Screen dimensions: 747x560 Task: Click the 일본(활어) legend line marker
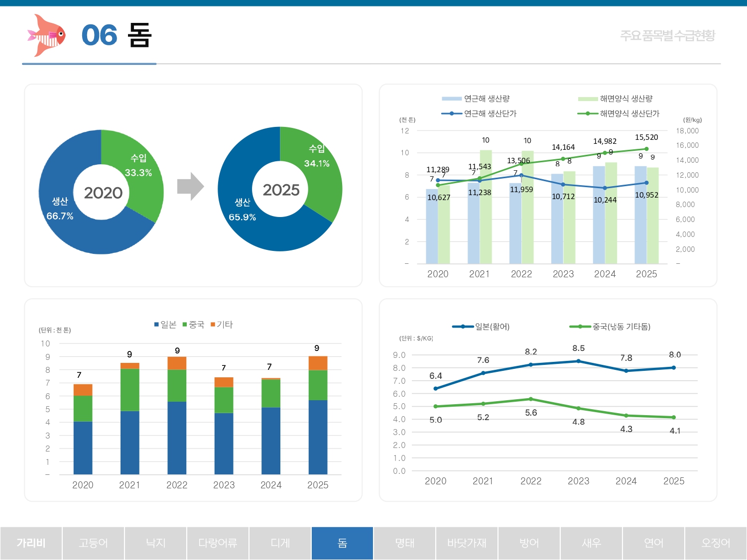coord(463,327)
